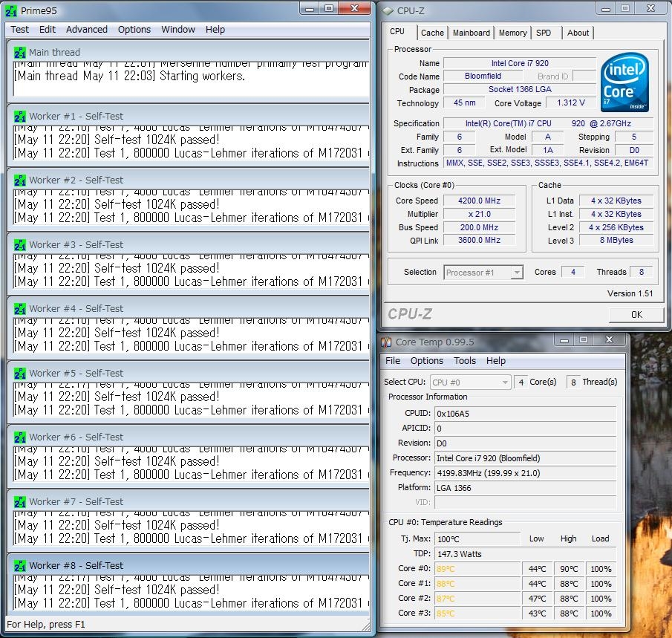Click the Core Temp title bar icon
The image size is (672, 638).
pyautogui.click(x=386, y=342)
